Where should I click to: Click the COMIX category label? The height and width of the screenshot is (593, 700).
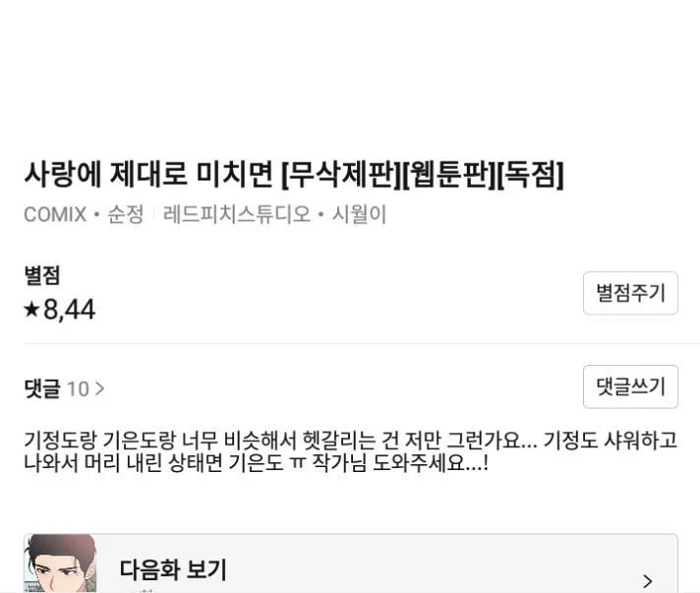point(55,214)
